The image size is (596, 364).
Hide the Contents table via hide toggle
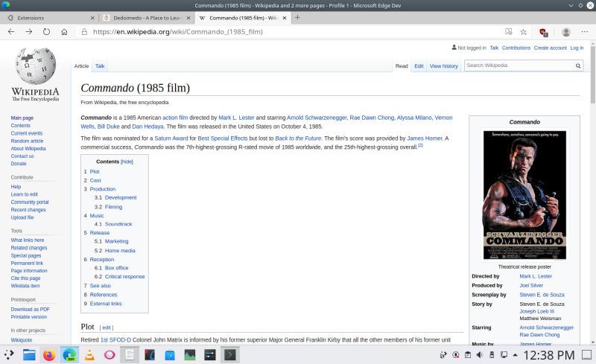[x=127, y=162]
